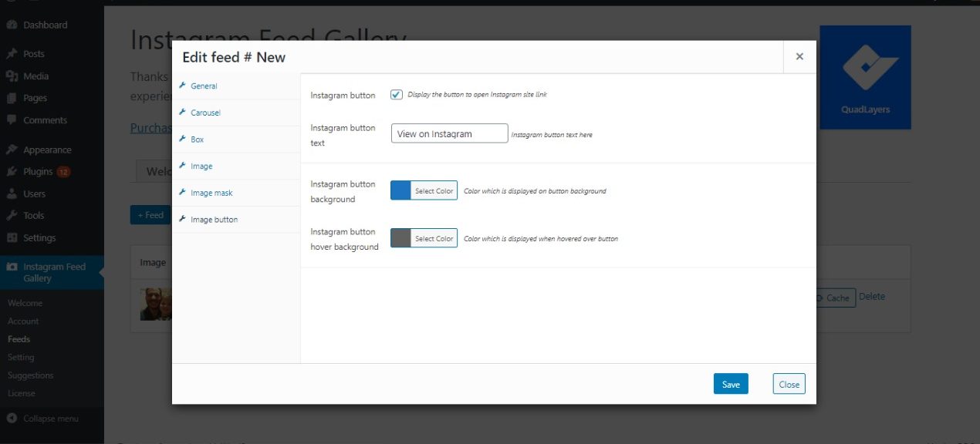This screenshot has height=444, width=980.
Task: Open the Setting submenu page
Action: coord(21,358)
